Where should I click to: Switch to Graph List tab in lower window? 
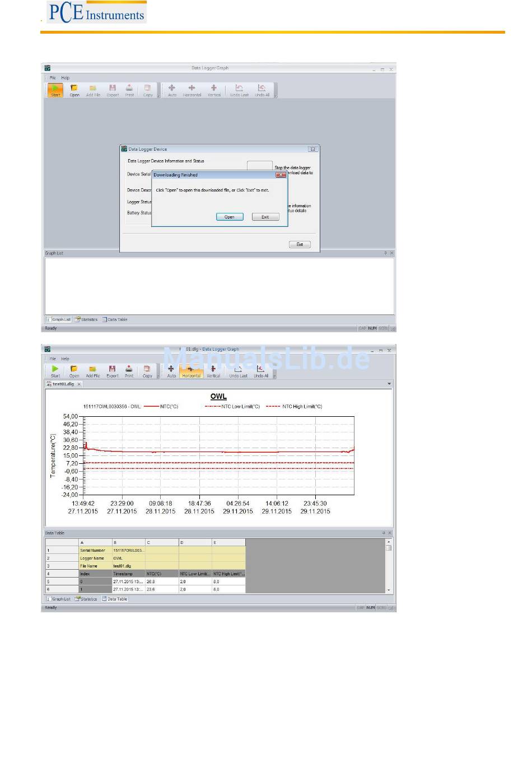(58, 599)
